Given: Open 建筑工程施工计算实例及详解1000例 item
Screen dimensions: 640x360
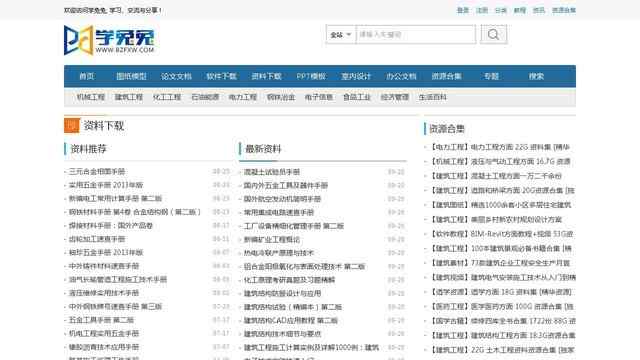Looking at the screenshot, I should click(x=311, y=347).
